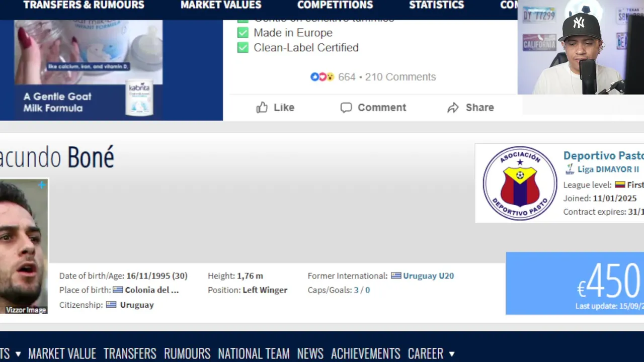Click the Colombia flag by League level
644x362 pixels.
pos(620,185)
